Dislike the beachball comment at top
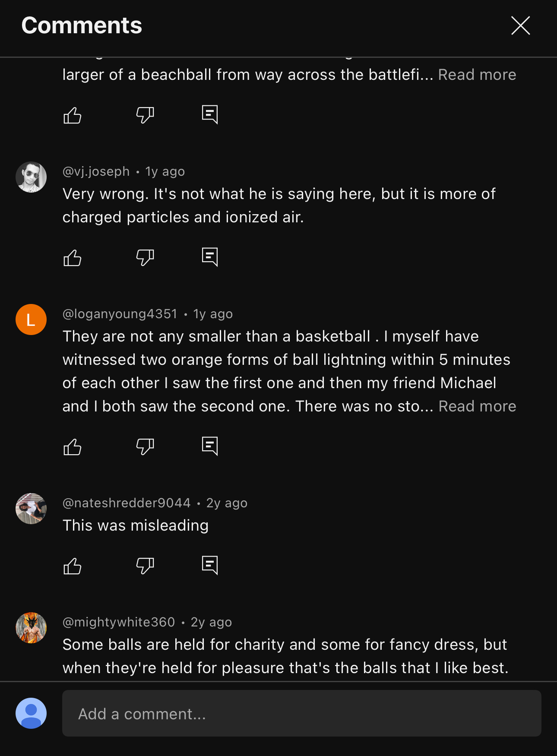557x756 pixels. pyautogui.click(x=145, y=115)
